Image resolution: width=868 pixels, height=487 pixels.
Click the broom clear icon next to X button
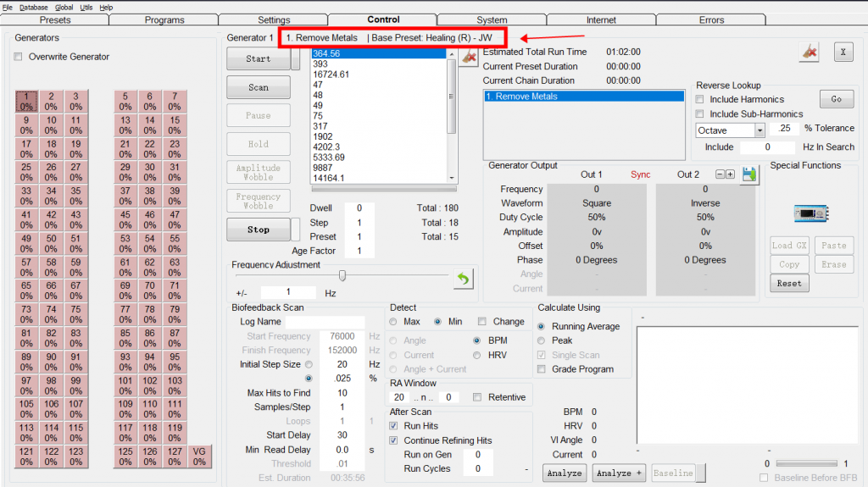(810, 52)
